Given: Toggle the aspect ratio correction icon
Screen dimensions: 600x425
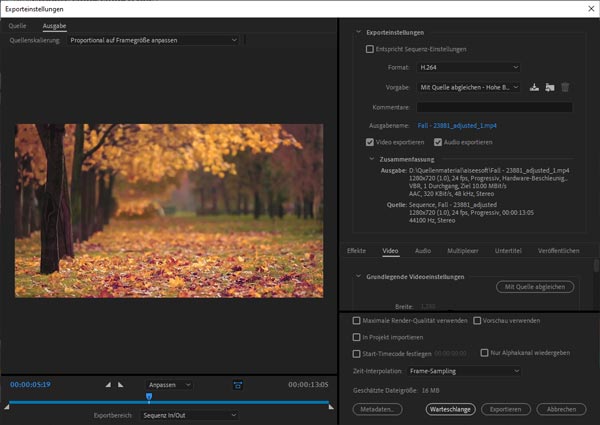Looking at the screenshot, I should point(238,385).
